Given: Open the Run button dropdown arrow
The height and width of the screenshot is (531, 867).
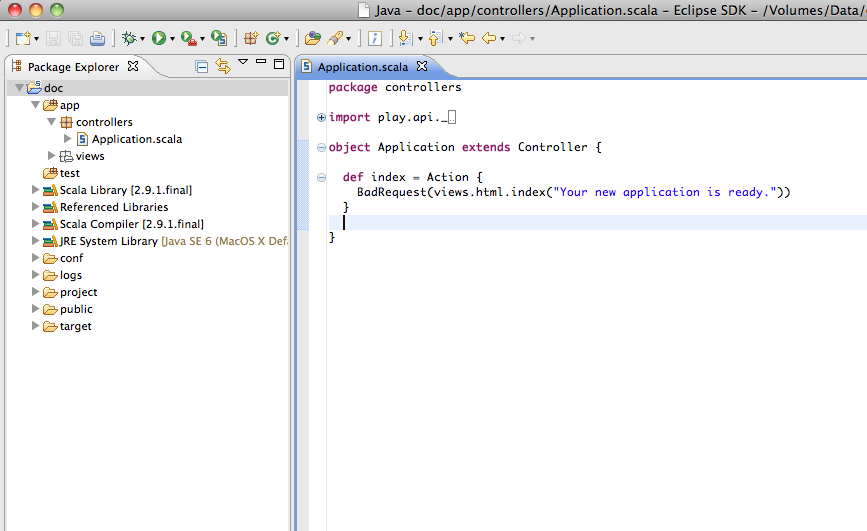Looking at the screenshot, I should coord(172,40).
